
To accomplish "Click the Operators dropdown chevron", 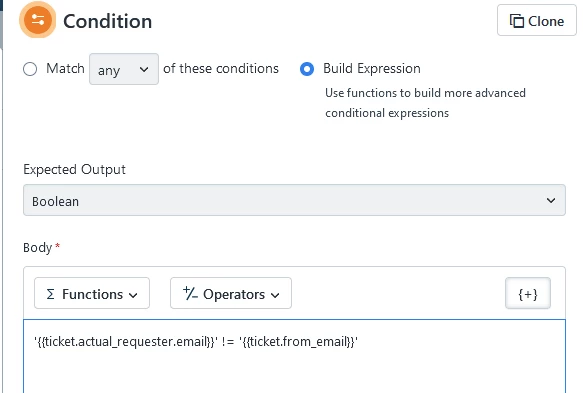I will coord(275,295).
